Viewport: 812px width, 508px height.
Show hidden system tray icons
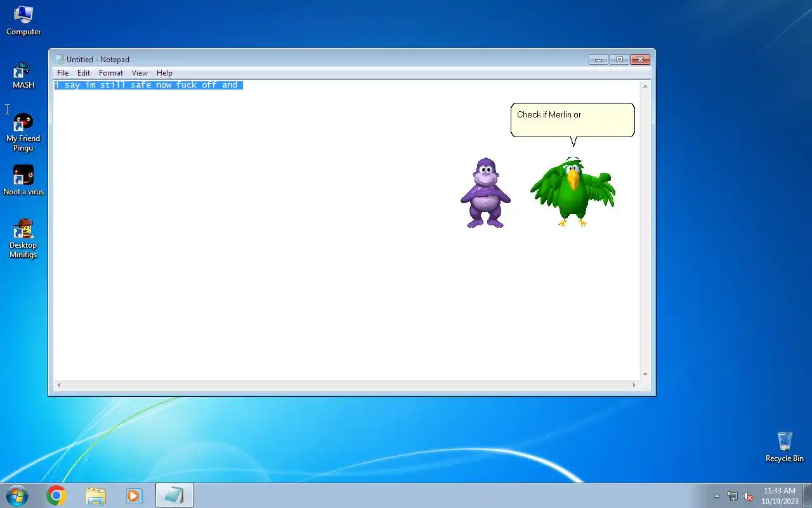click(x=717, y=496)
